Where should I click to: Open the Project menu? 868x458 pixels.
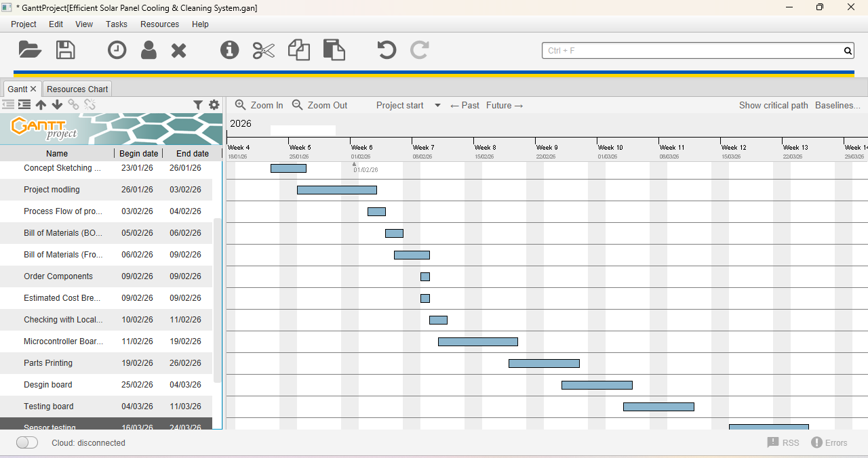[x=24, y=24]
